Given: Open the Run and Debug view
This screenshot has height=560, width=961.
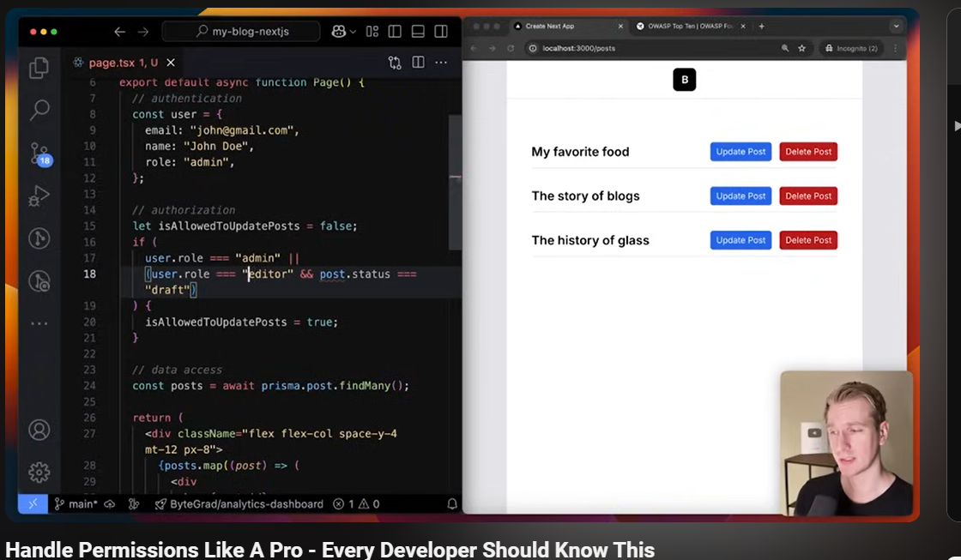Looking at the screenshot, I should coord(39,196).
